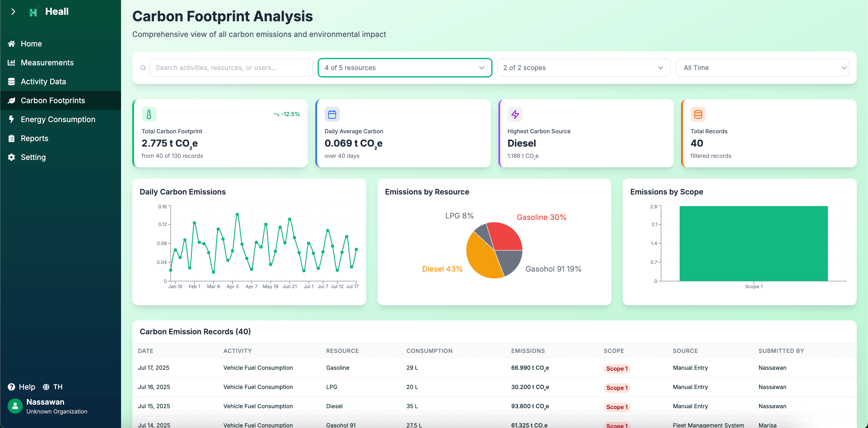The width and height of the screenshot is (868, 428).
Task: Click the Help question mark icon
Action: [x=12, y=387]
